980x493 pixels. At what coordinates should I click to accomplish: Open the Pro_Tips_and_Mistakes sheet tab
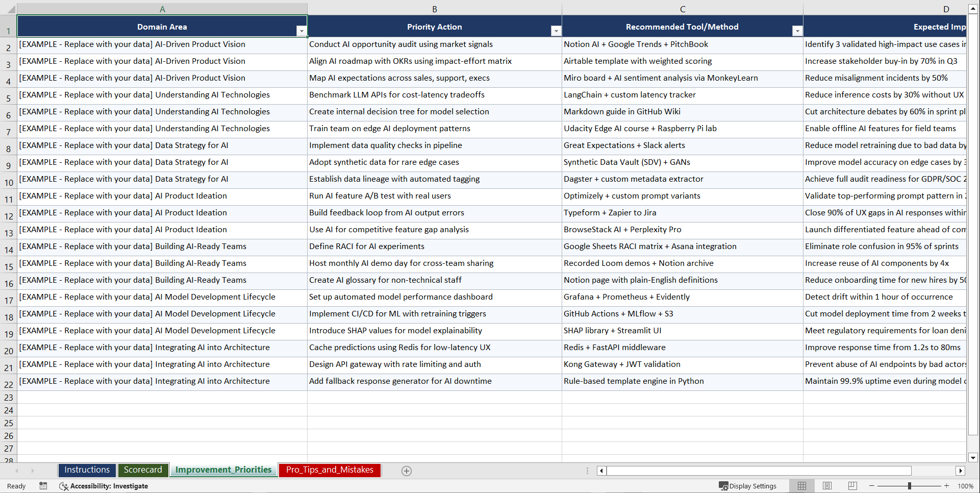(x=329, y=470)
